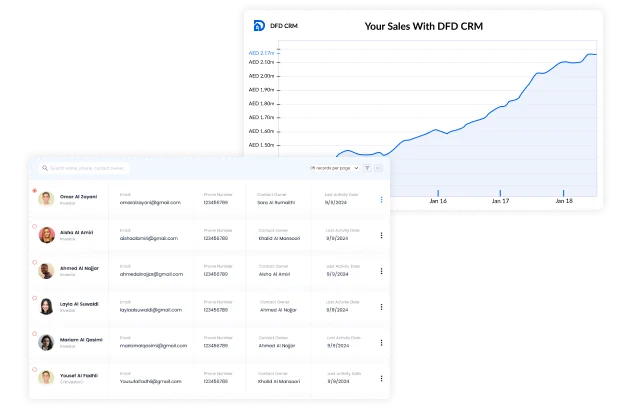Open contact name Aisha Al Amiri
The height and width of the screenshot is (409, 632).
77,233
